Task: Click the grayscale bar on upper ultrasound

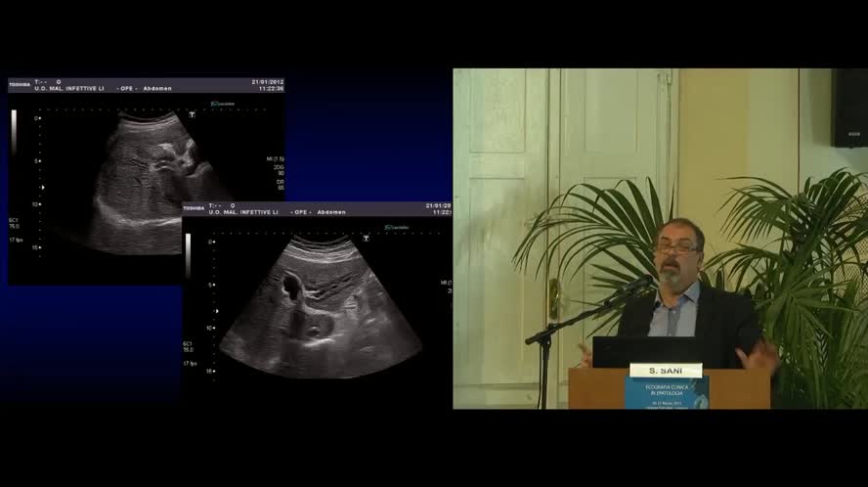Action: (14, 118)
